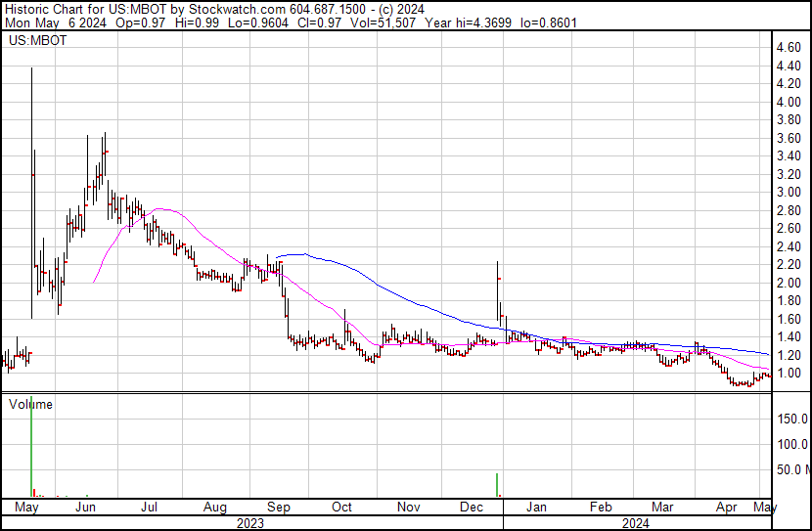Select the Dec month marker
This screenshot has height=531, width=812.
point(473,508)
